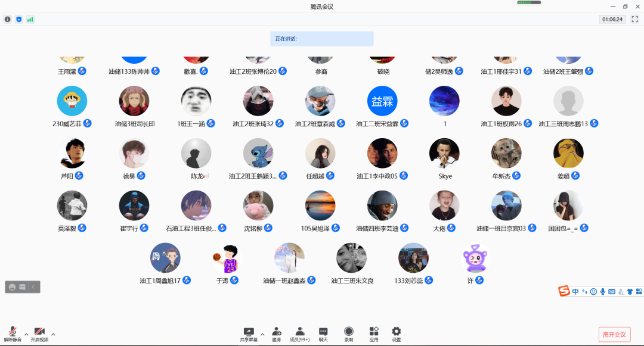Expand video options arrow beside the camera
644x346 pixels.
(x=53, y=334)
